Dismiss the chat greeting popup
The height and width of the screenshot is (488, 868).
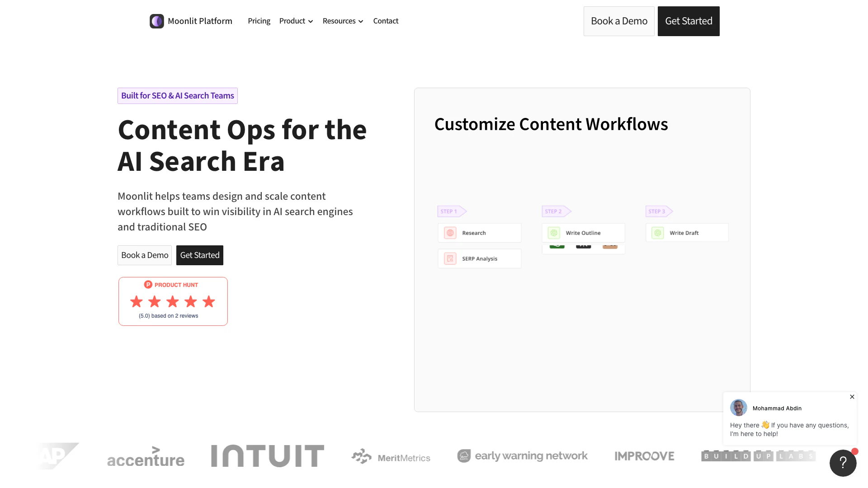tap(852, 397)
